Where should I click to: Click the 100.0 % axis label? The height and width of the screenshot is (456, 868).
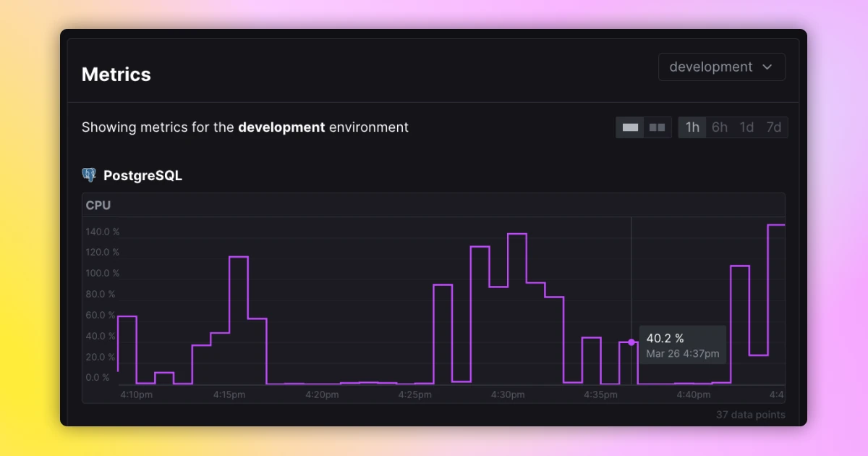[102, 274]
